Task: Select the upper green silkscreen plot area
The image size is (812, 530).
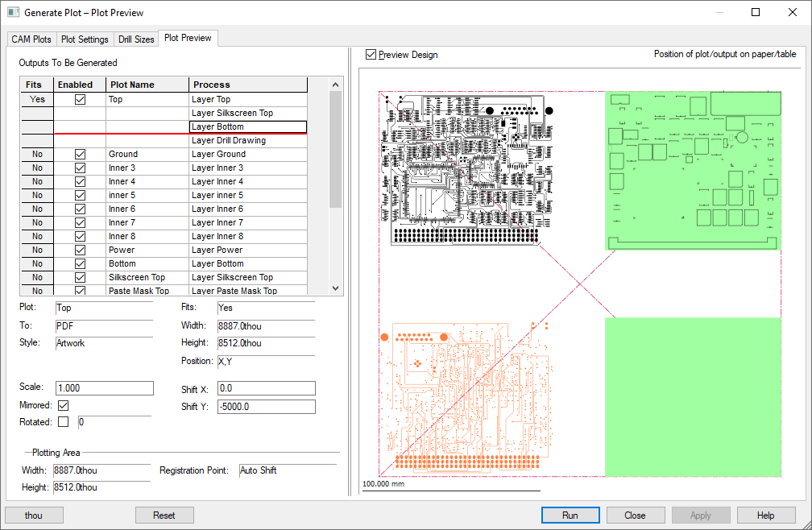Action: pos(693,171)
